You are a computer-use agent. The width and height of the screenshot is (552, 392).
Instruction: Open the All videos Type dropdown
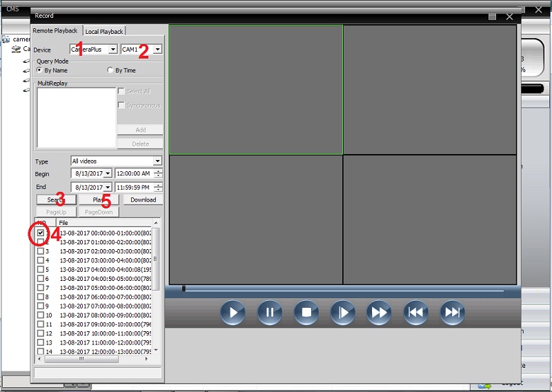[157, 161]
